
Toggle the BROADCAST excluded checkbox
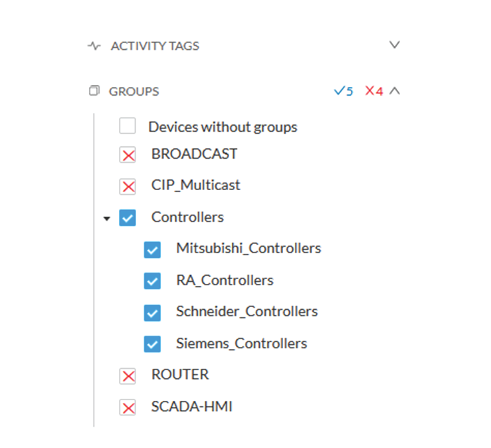pyautogui.click(x=128, y=155)
